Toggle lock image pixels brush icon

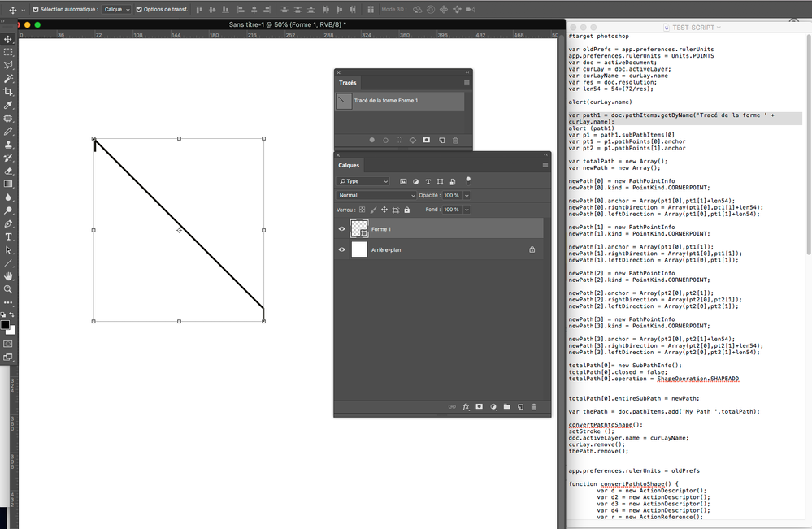373,210
